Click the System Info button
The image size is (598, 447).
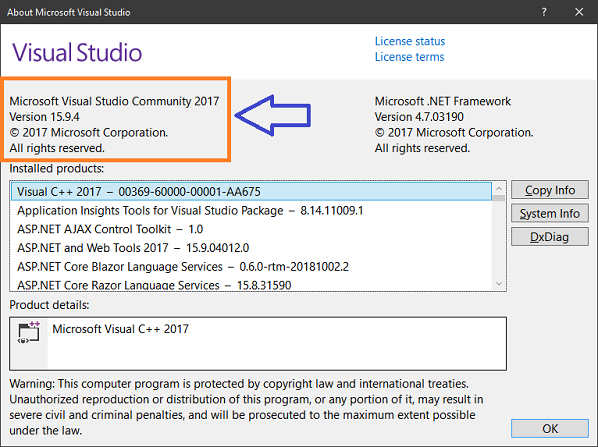tap(550, 213)
